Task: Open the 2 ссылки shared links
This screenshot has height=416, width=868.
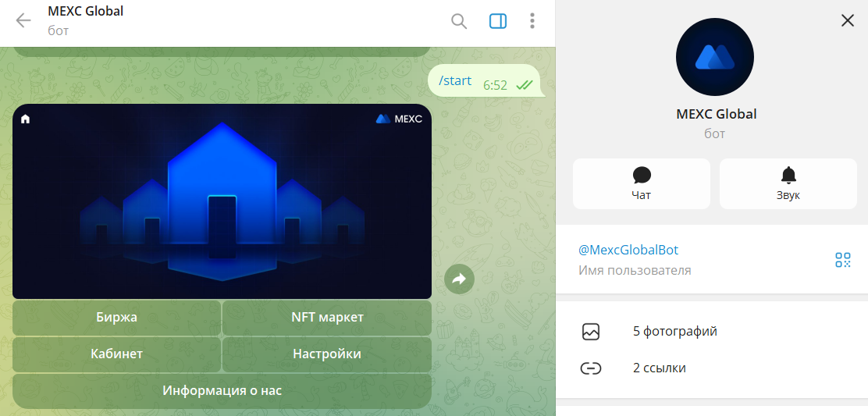Action: click(659, 368)
